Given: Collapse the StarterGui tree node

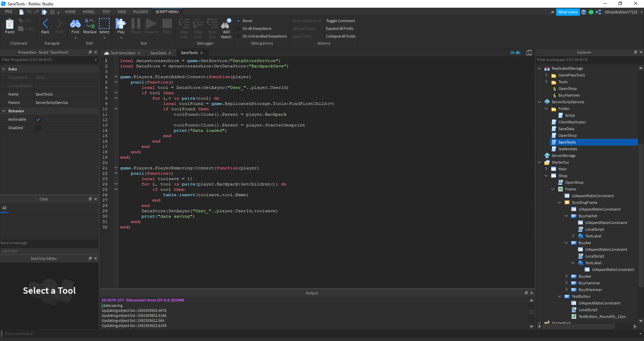Looking at the screenshot, I should (x=539, y=162).
